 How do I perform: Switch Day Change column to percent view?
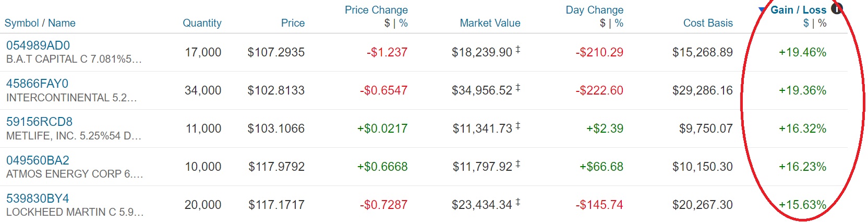[x=619, y=23]
